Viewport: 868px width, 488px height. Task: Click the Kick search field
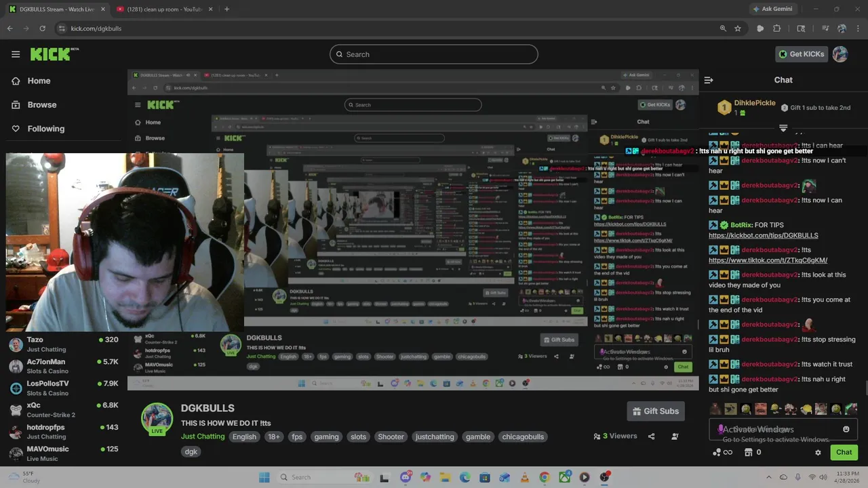[434, 54]
